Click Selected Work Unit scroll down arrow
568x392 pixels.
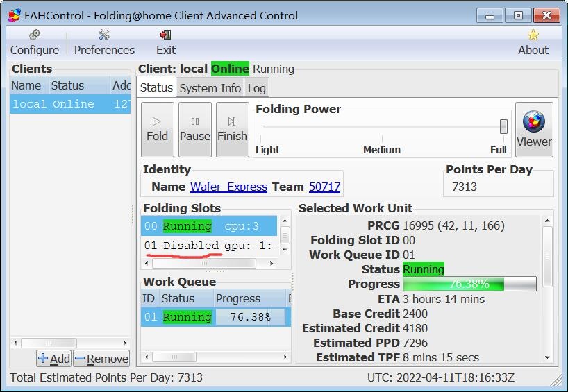547,357
